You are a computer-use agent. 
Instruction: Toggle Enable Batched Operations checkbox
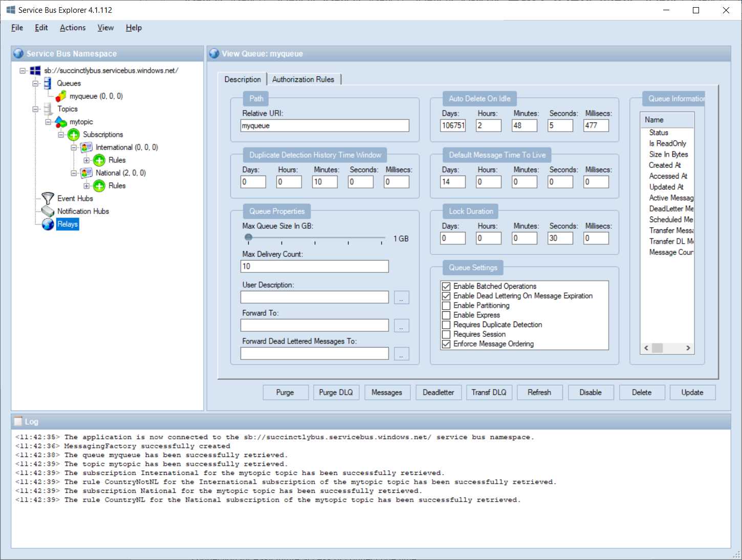click(x=446, y=286)
